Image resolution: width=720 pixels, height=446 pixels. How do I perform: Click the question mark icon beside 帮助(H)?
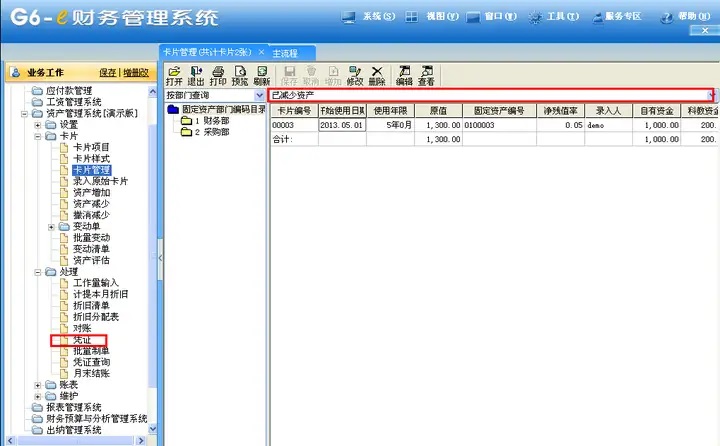666,17
